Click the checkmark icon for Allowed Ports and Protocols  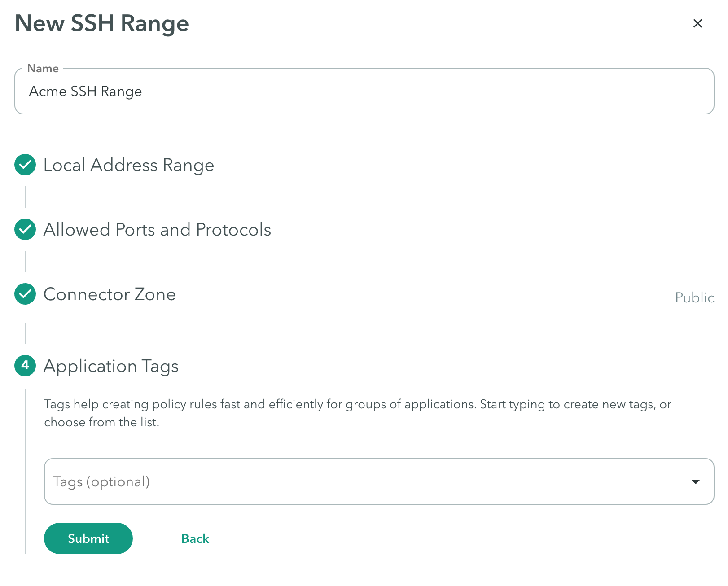click(x=25, y=230)
